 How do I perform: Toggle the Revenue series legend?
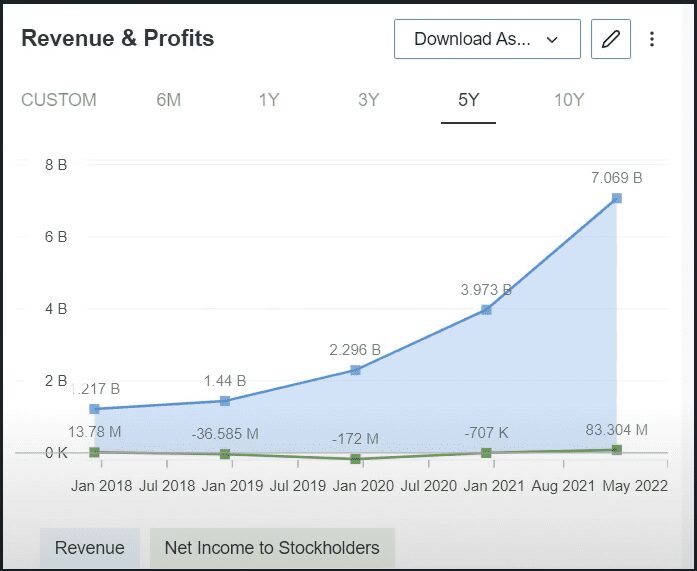(90, 548)
